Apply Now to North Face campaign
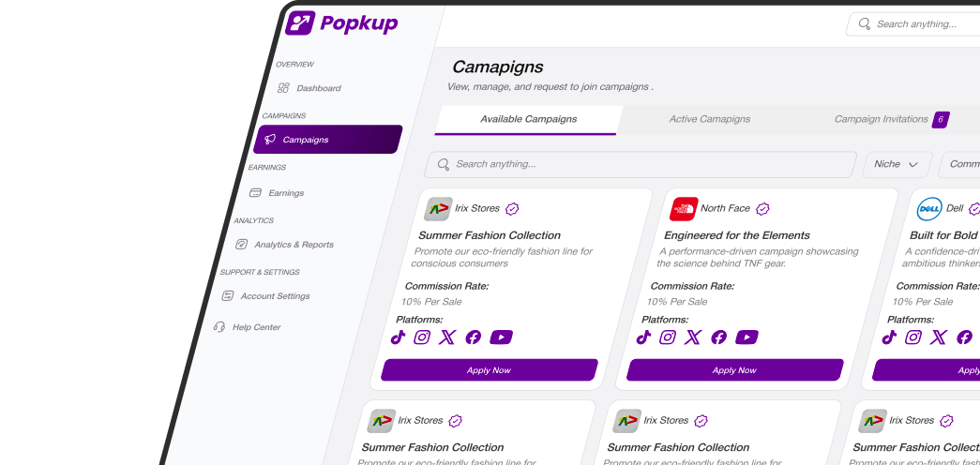The image size is (980, 465). click(x=735, y=370)
